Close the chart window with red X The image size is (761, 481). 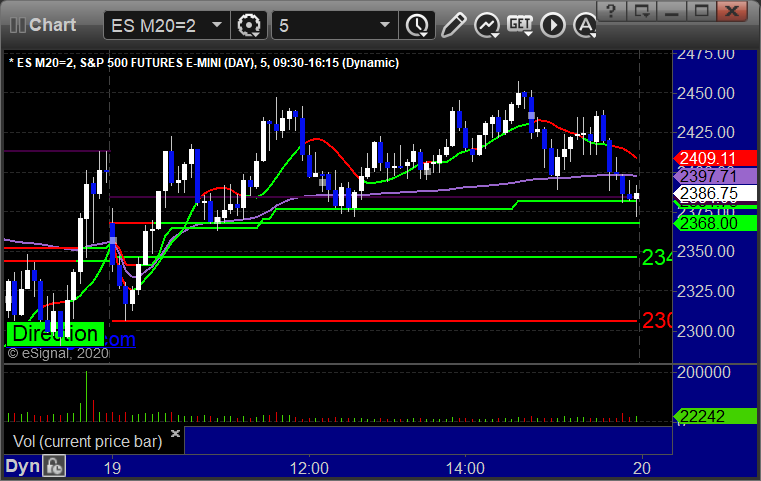[x=731, y=10]
